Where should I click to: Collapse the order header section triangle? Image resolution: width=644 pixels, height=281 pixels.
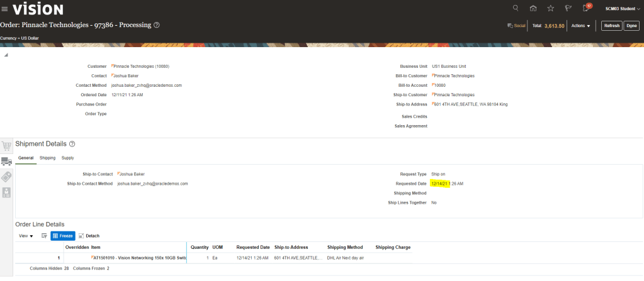(6, 55)
